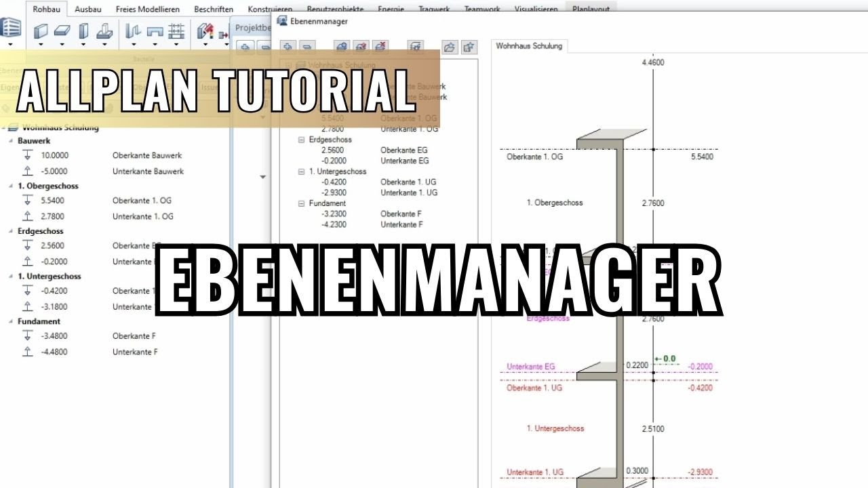
Task: Click the save favorite star icon in Ebenenmanager
Action: click(469, 47)
